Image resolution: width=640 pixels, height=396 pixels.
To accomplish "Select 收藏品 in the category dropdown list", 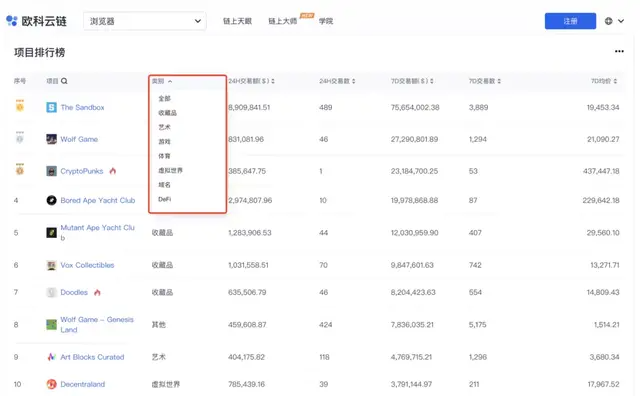I will [x=167, y=113].
